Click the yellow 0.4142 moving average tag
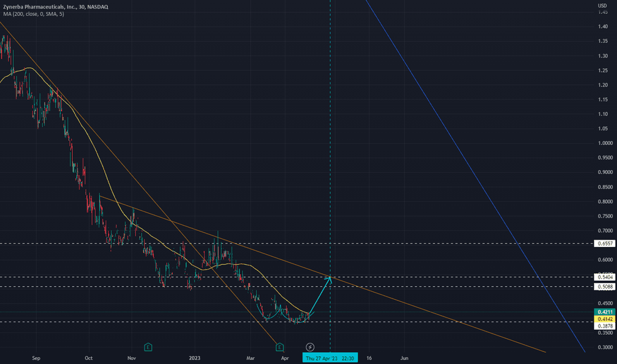This screenshot has width=617, height=364. [605, 319]
